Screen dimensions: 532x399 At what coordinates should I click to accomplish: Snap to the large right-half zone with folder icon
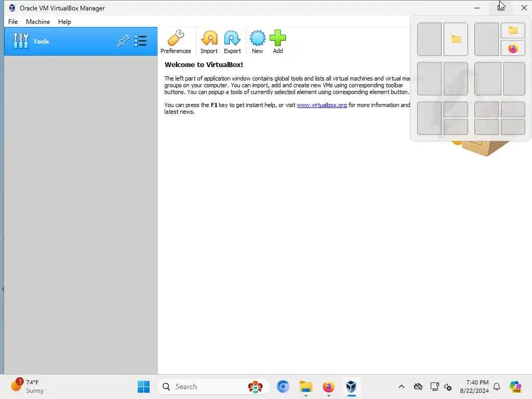click(x=456, y=39)
